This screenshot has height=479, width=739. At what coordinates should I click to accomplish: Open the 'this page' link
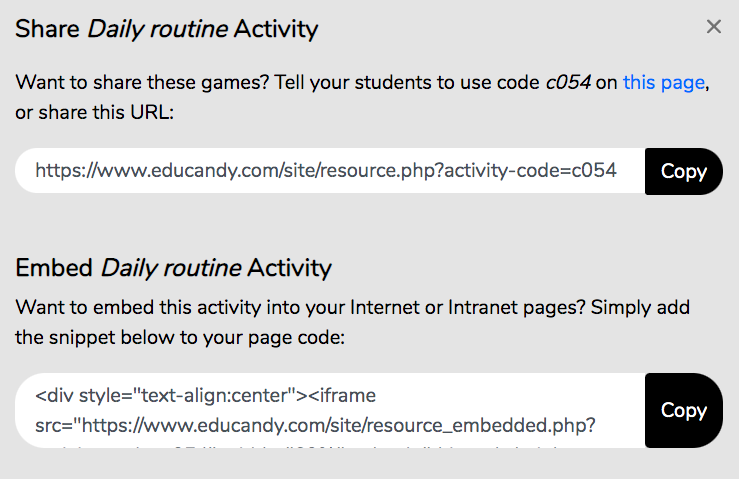click(664, 83)
